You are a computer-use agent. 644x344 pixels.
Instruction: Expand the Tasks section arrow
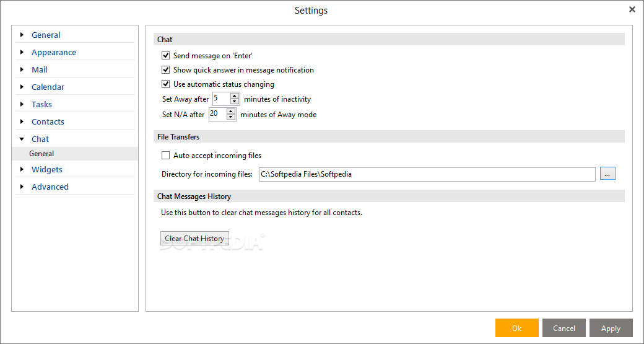click(22, 104)
